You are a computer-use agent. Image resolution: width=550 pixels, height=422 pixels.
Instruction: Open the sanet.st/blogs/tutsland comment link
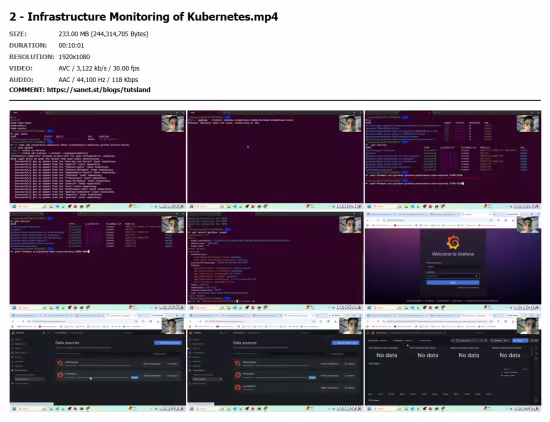99,90
